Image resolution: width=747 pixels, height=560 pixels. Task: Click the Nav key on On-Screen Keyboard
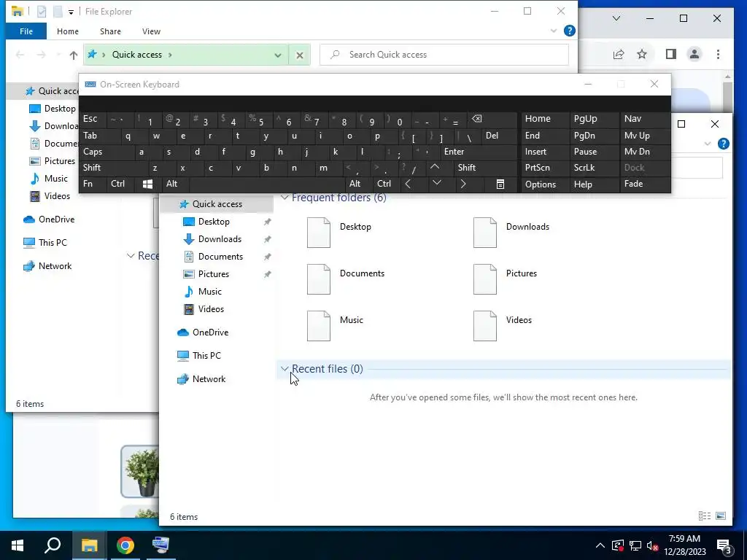tap(645, 119)
